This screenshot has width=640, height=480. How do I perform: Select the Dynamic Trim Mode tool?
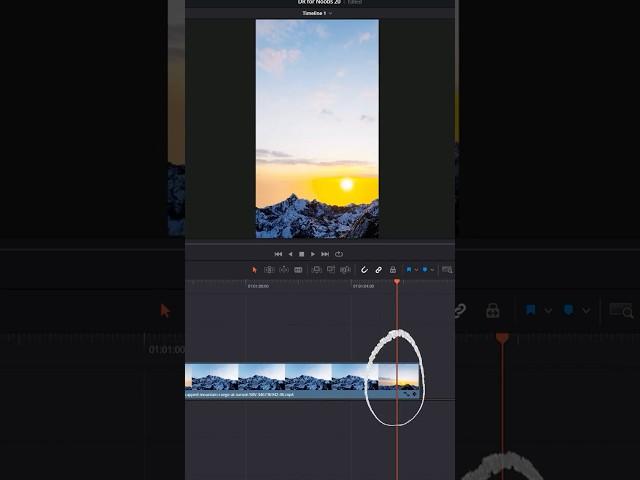tap(284, 270)
